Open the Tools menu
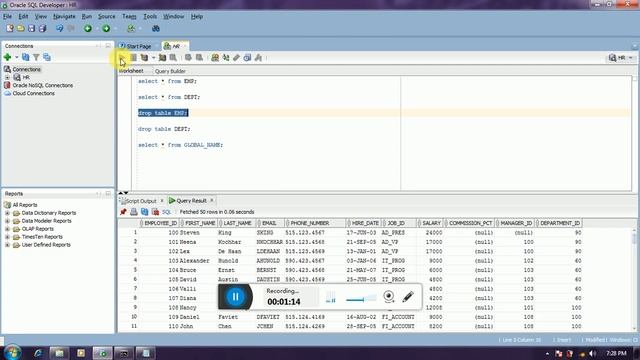The width and height of the screenshot is (640, 360). tap(150, 16)
